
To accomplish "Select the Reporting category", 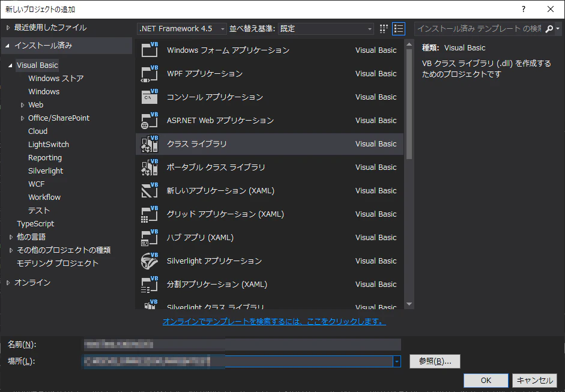I will coord(45,158).
